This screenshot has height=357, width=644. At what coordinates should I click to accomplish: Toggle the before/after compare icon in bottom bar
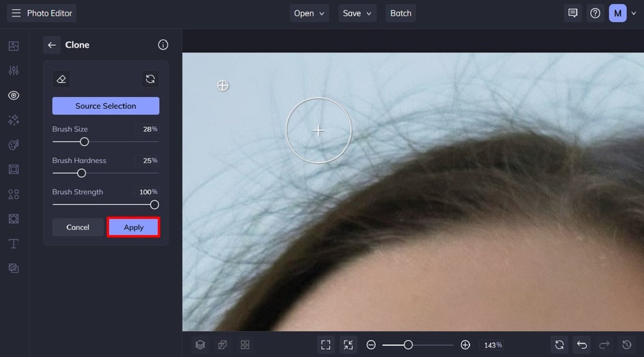click(x=222, y=345)
